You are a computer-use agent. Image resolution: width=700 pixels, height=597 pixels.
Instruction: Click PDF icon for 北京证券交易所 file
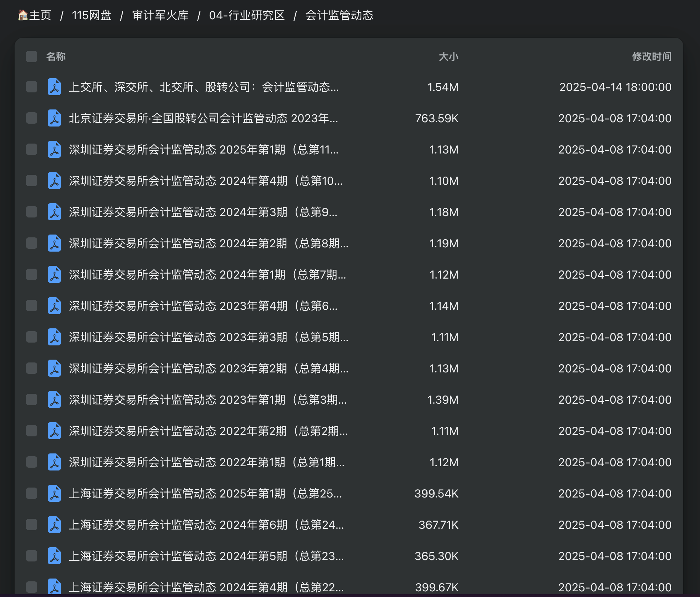(54, 118)
